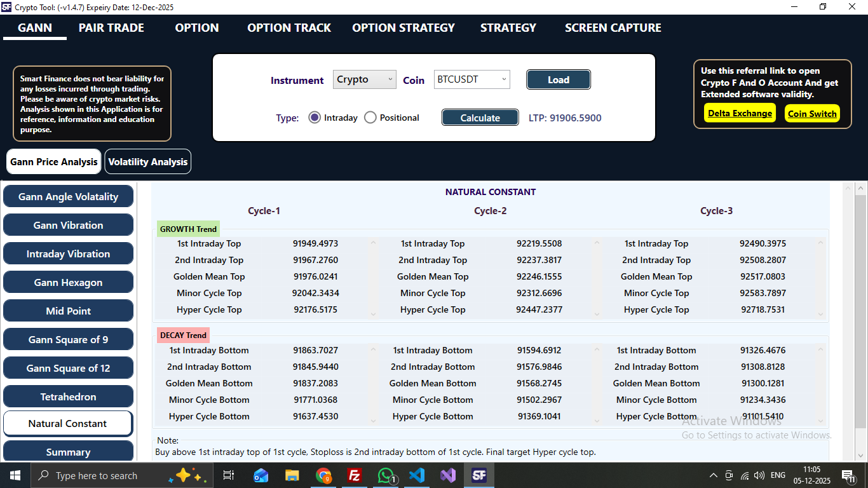
Task: Switch to the OPTION STRATEGY tab
Action: coord(403,28)
